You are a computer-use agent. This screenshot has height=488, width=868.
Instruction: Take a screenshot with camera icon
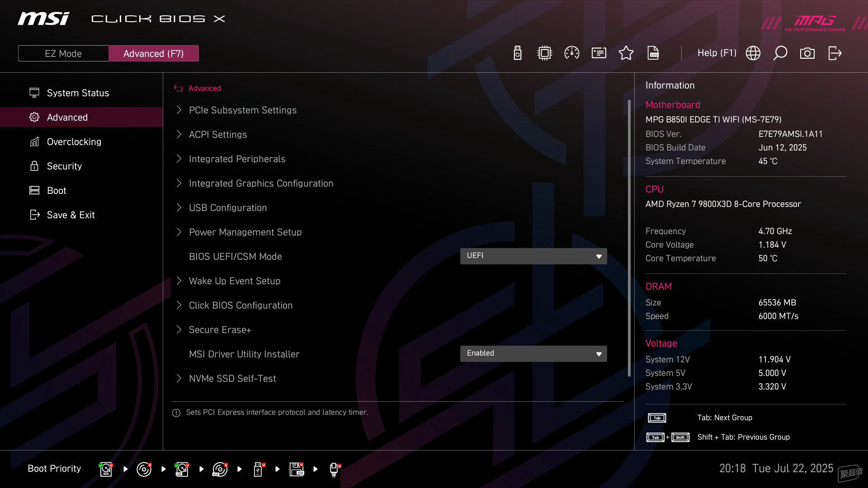point(807,53)
